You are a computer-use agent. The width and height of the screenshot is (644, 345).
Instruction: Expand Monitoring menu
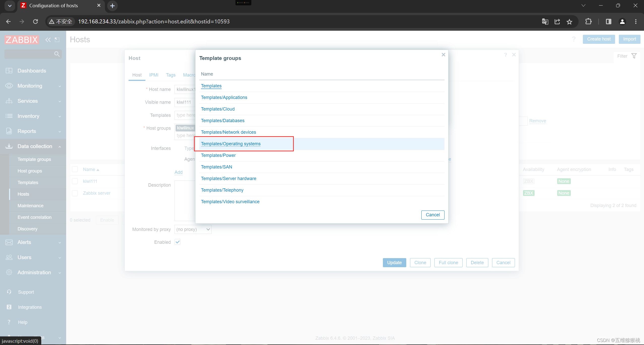(x=33, y=86)
